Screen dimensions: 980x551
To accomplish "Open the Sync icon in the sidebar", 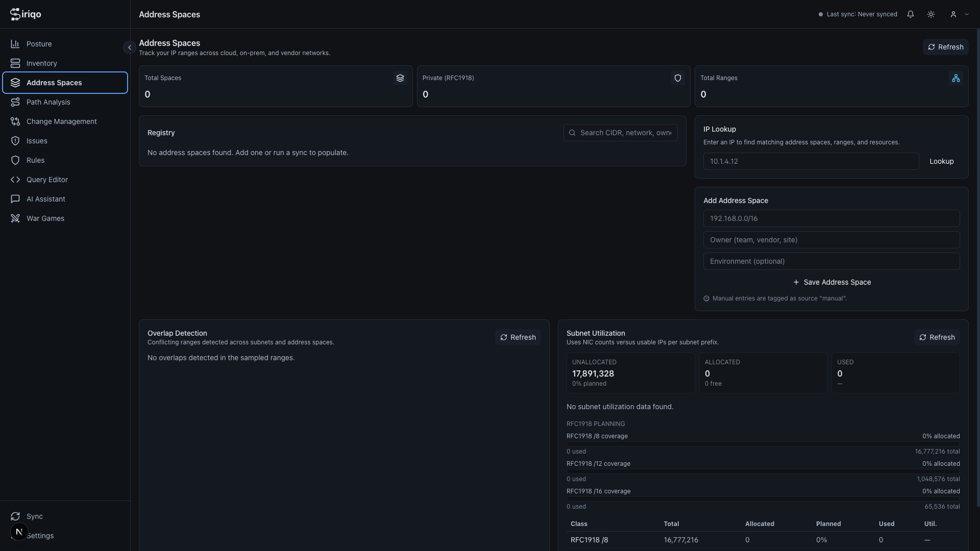I will coord(15,516).
